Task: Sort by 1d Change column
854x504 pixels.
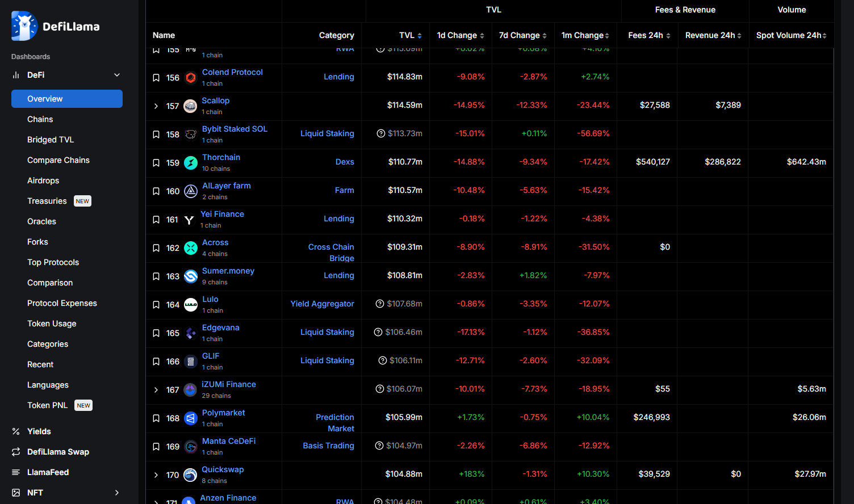Action: (461, 35)
